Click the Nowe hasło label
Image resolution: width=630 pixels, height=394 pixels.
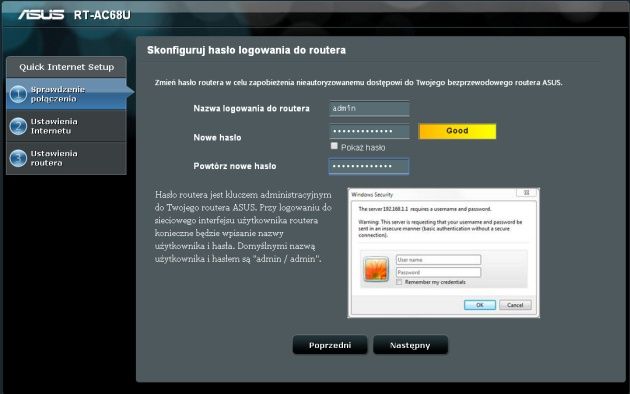pos(217,137)
